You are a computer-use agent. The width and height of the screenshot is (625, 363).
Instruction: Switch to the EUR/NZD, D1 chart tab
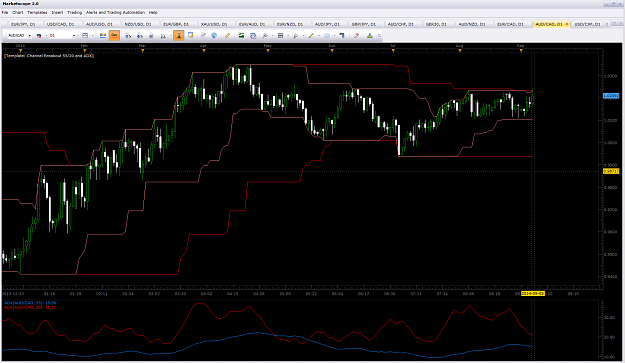[x=290, y=24]
